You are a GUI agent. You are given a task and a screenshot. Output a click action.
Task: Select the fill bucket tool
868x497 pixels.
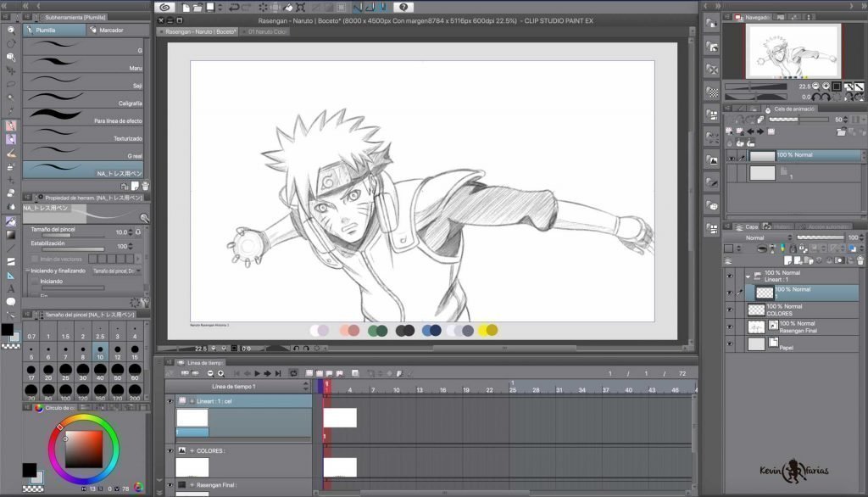tap(10, 221)
